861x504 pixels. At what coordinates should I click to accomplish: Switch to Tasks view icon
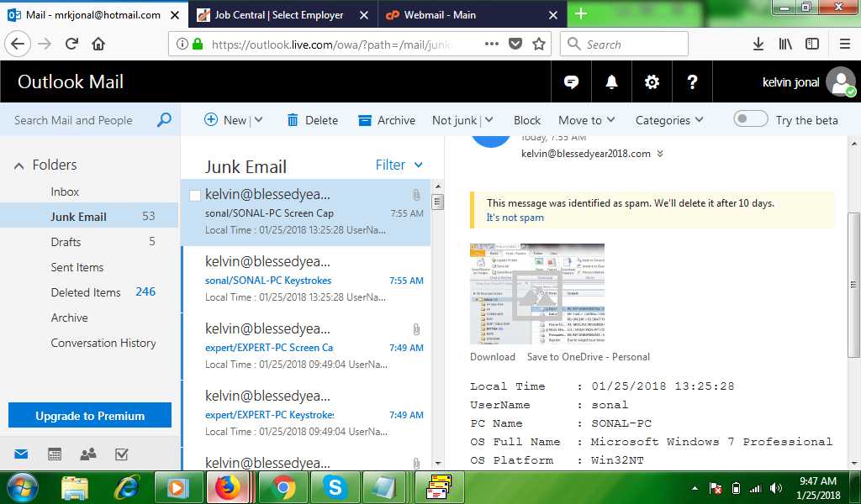point(121,454)
